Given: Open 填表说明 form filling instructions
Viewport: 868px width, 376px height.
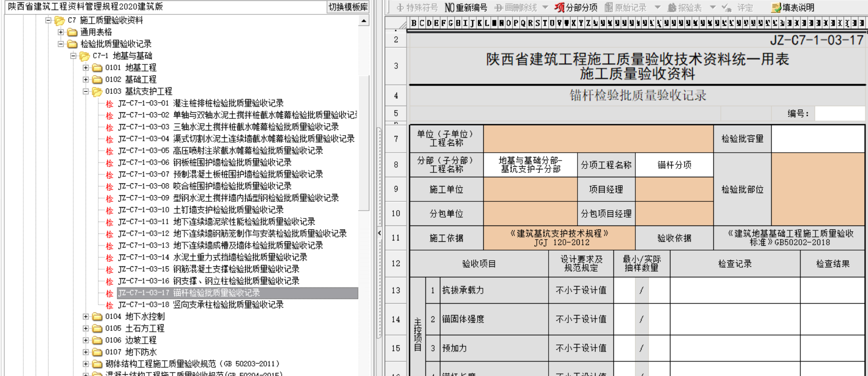Looking at the screenshot, I should 793,7.
